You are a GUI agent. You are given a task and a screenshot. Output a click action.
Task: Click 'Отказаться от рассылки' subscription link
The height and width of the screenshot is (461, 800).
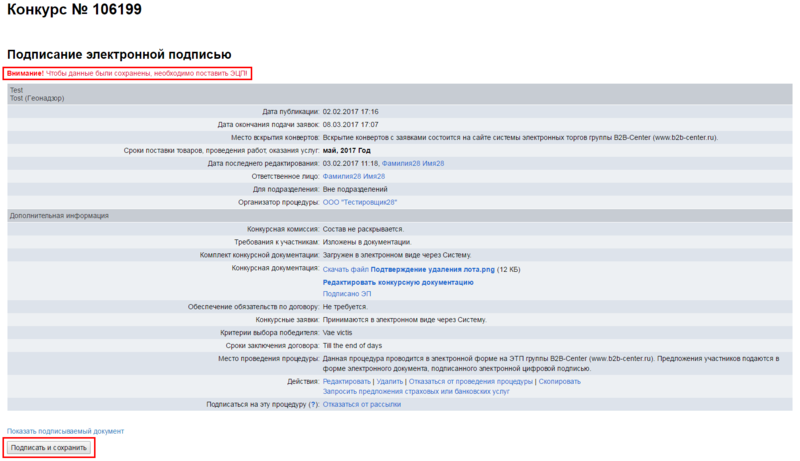pyautogui.click(x=361, y=404)
